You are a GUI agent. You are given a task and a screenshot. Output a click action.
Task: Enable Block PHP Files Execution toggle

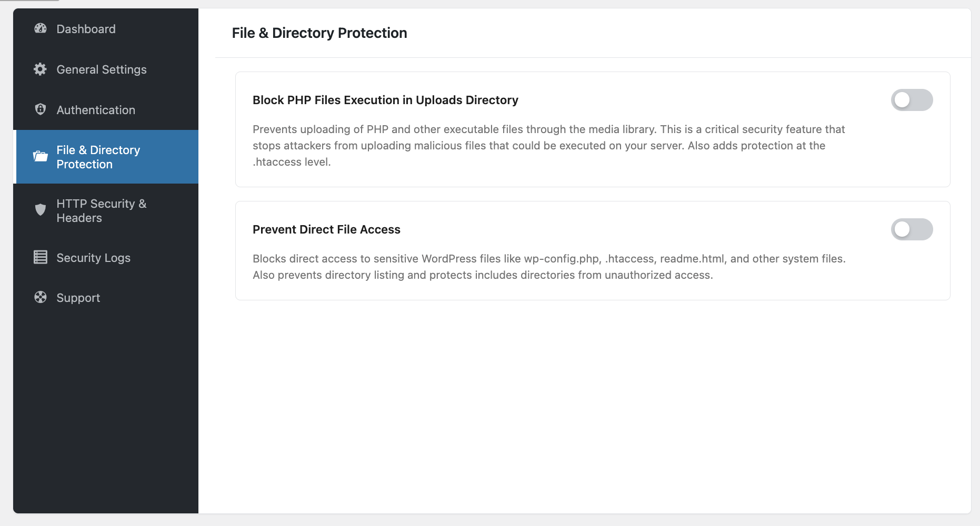point(912,100)
